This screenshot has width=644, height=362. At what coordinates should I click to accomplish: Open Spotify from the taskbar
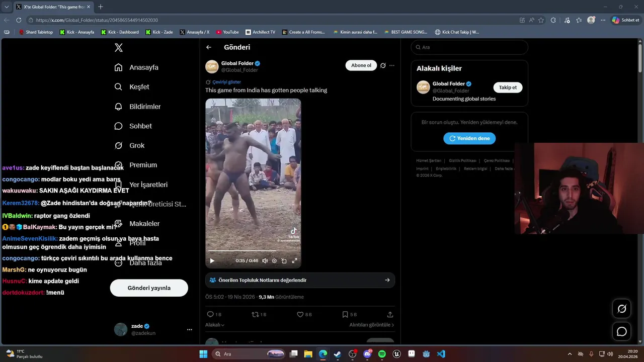click(x=382, y=354)
